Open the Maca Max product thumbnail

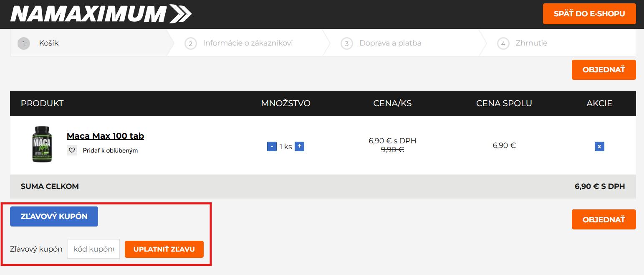pyautogui.click(x=42, y=145)
